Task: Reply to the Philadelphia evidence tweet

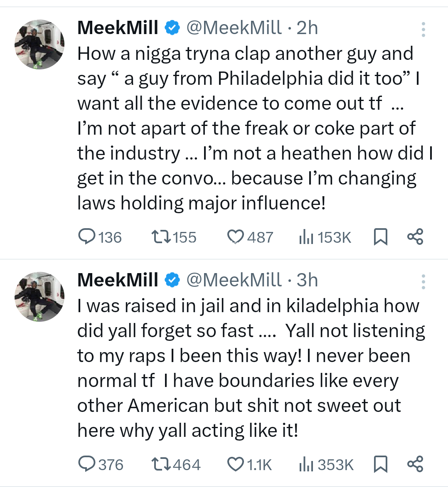Action: coord(87,237)
